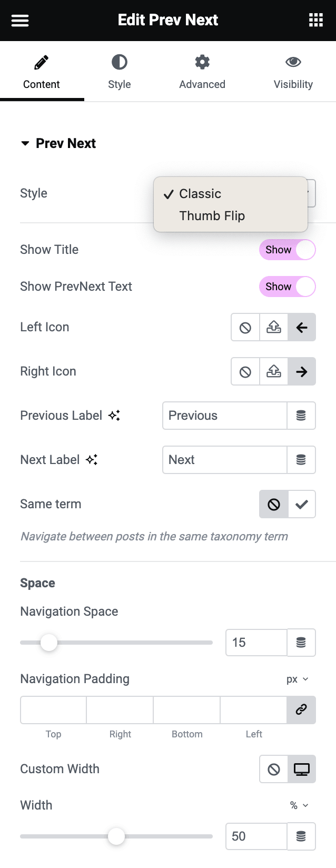Image resolution: width=336 pixels, height=868 pixels.
Task: Enable Same term with checkmark option
Action: pyautogui.click(x=302, y=504)
